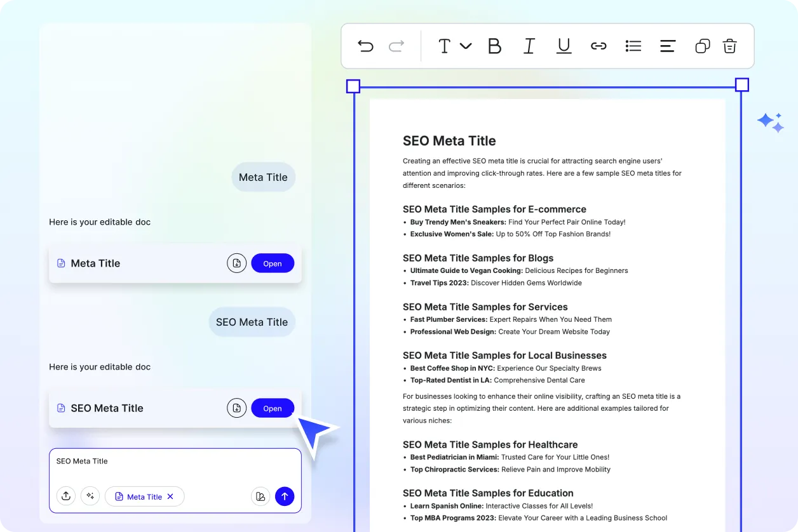
Task: Apply underline formatting from the toolbar
Action: pyautogui.click(x=564, y=46)
